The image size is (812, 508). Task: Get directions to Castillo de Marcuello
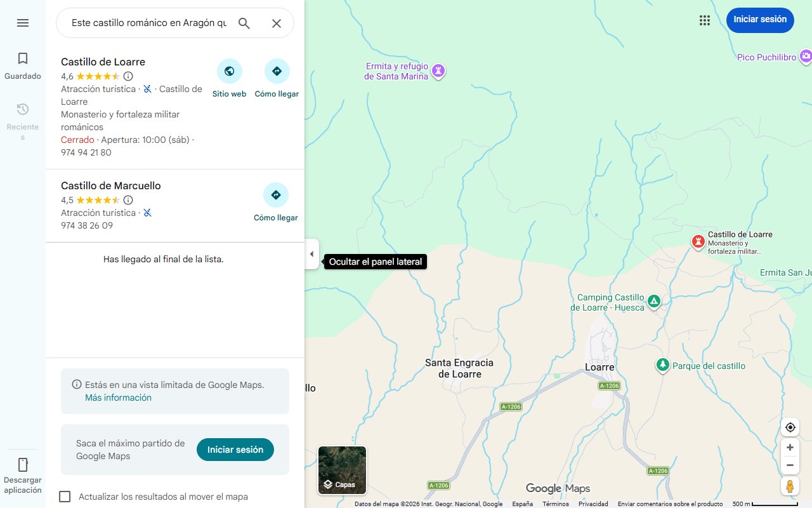275,195
